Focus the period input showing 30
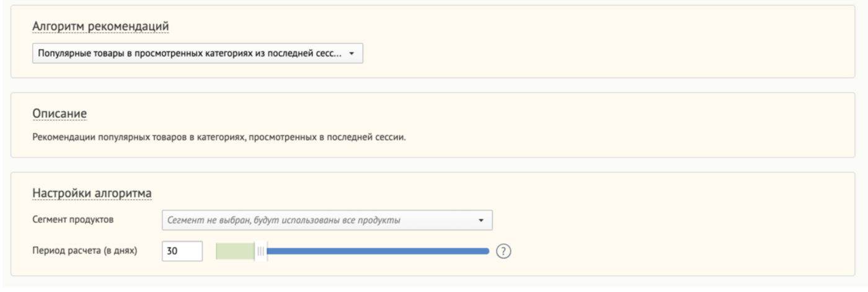The image size is (868, 292). pyautogui.click(x=182, y=251)
